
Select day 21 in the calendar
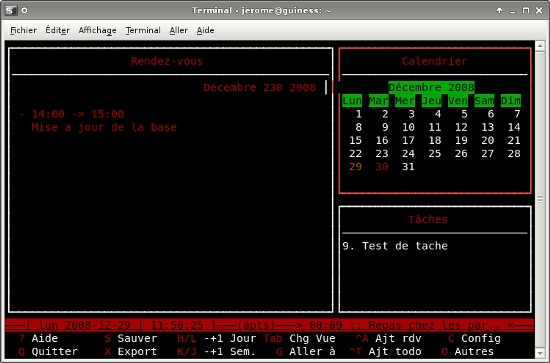click(514, 140)
